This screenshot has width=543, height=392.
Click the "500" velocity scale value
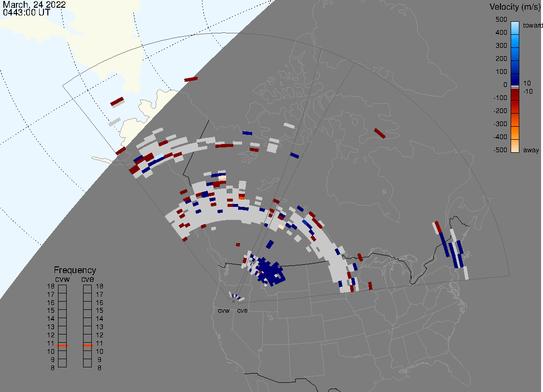point(501,19)
